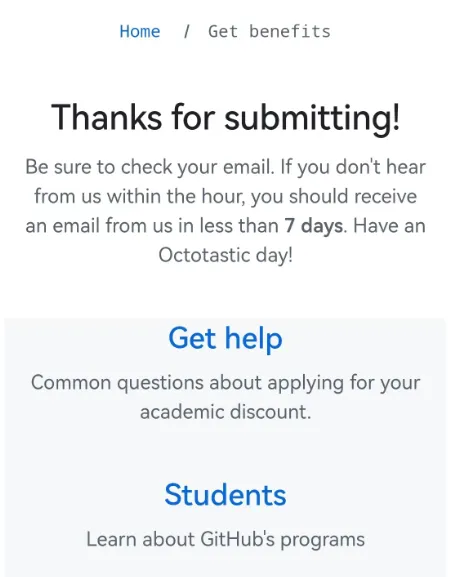Open the Get help link

click(225, 338)
